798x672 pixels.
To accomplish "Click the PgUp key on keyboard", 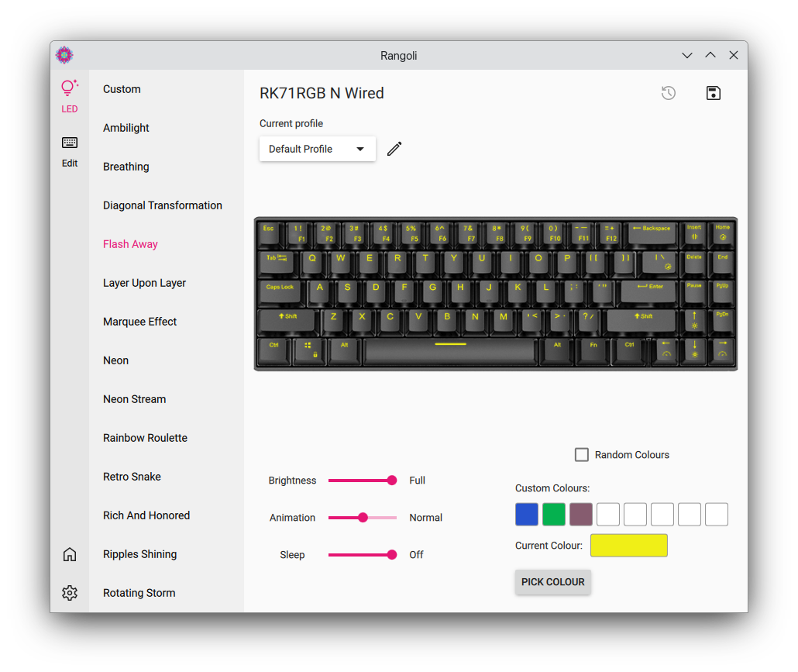I will (722, 293).
